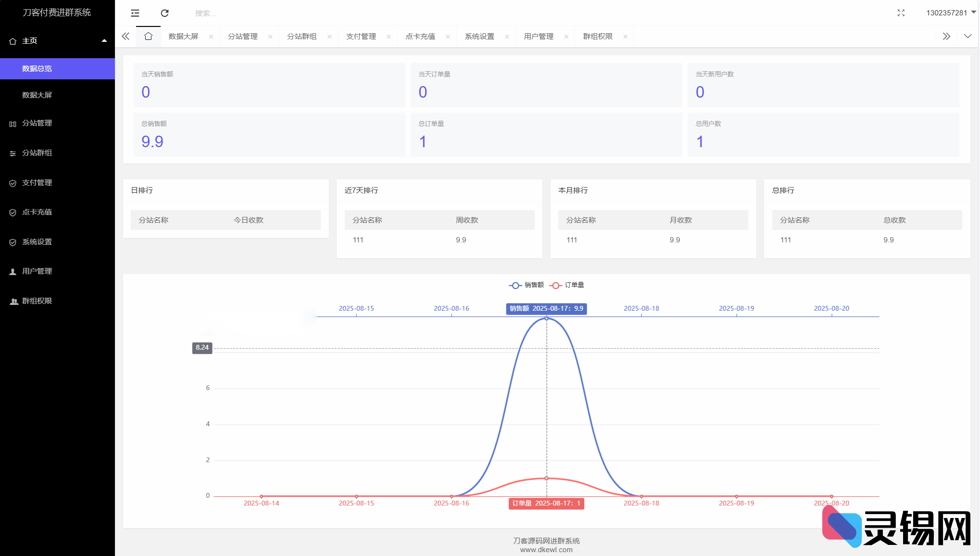Select the 分站管理 sidebar icon

coord(13,123)
